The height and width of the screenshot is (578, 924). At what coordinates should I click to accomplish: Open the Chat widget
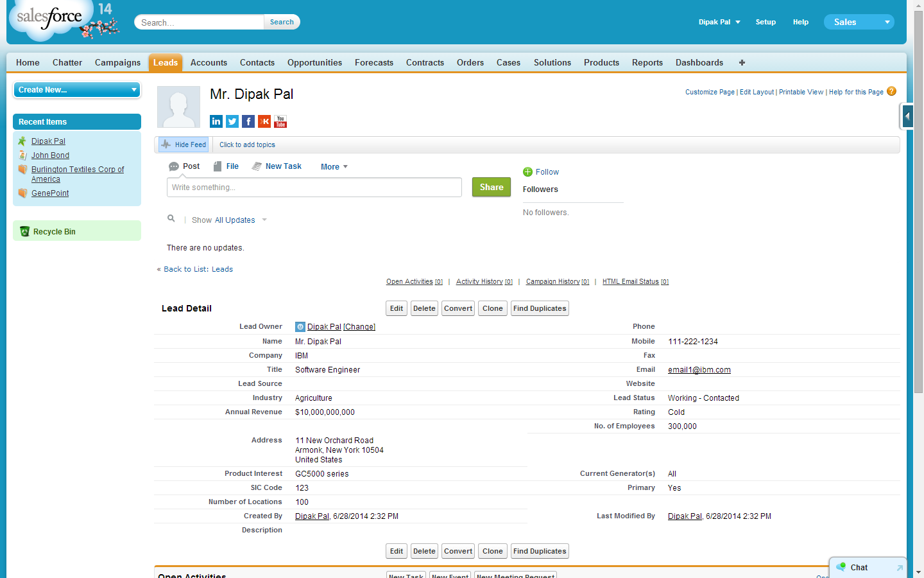868,568
